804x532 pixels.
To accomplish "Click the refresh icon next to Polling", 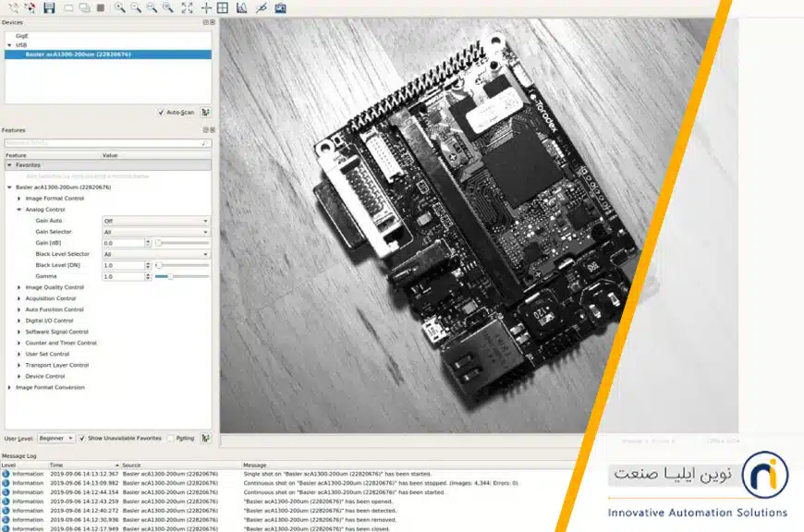I will click(205, 438).
